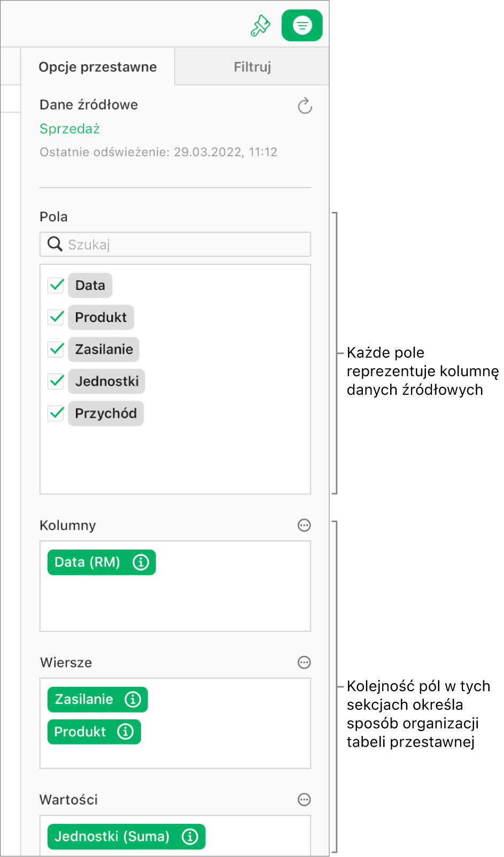Screen dimensions: 504x857
Task: Open the Produkt field info popover in Wiersze
Action: point(126,732)
